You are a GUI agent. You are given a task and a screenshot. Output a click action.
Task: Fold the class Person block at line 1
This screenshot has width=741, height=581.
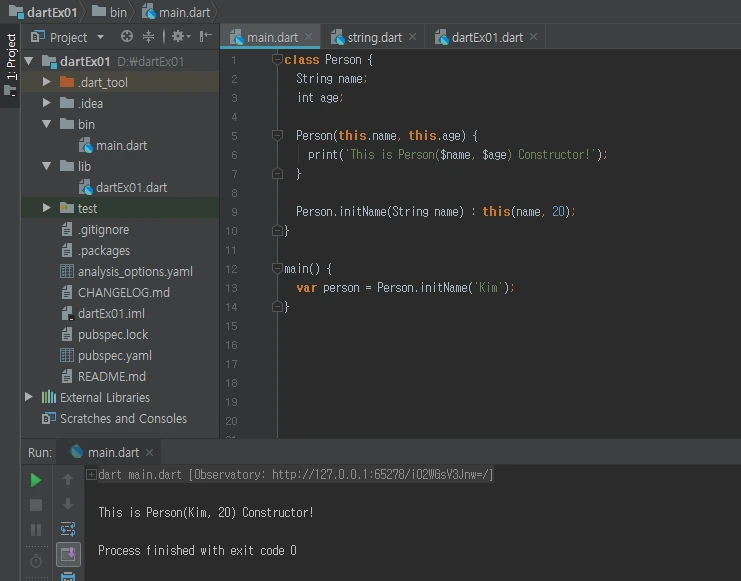pos(277,59)
